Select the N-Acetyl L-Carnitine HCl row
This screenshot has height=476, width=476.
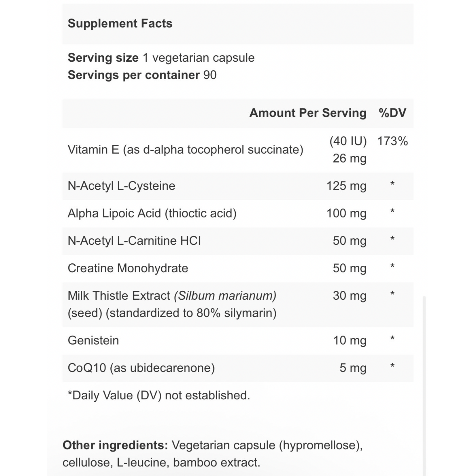[134, 241]
